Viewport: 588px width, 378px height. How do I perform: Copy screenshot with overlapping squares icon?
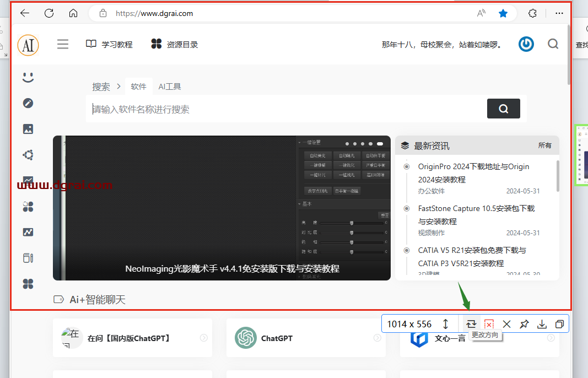559,324
